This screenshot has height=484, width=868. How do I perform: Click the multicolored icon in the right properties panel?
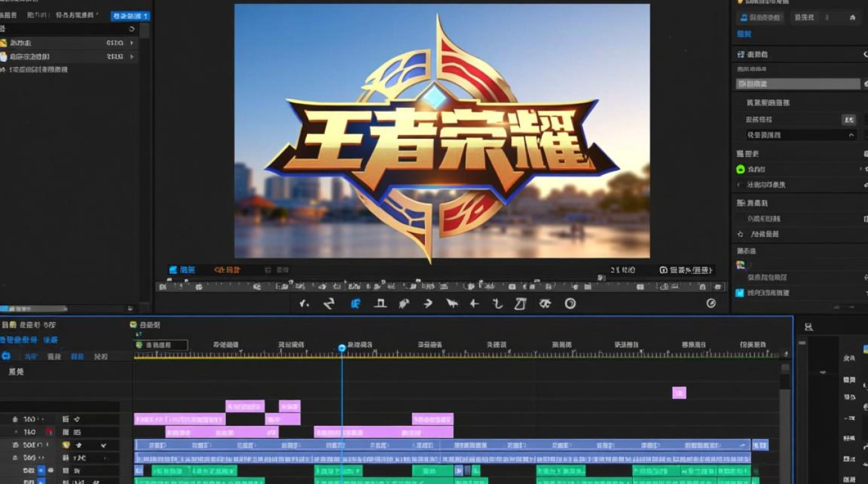click(741, 265)
